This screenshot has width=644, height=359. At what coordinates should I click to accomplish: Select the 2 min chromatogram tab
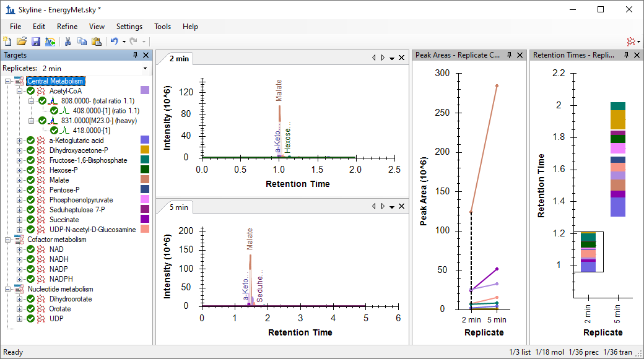tap(179, 59)
